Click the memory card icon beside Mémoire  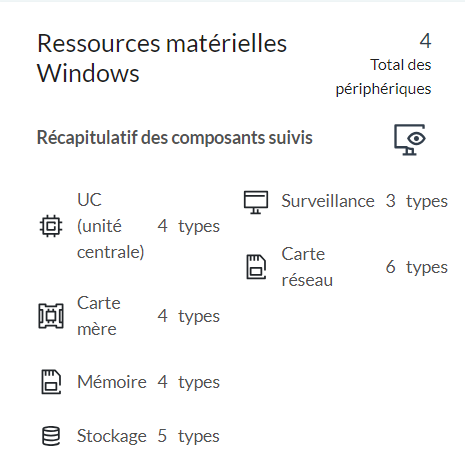pyautogui.click(x=51, y=382)
